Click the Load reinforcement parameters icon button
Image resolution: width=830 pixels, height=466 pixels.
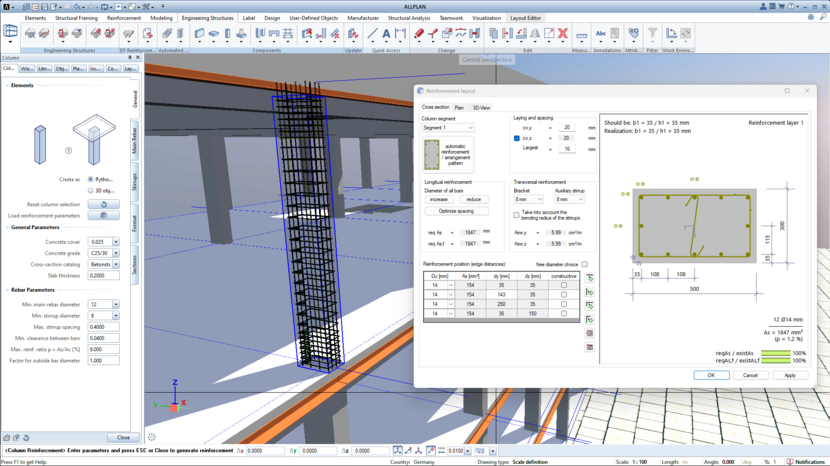[103, 215]
